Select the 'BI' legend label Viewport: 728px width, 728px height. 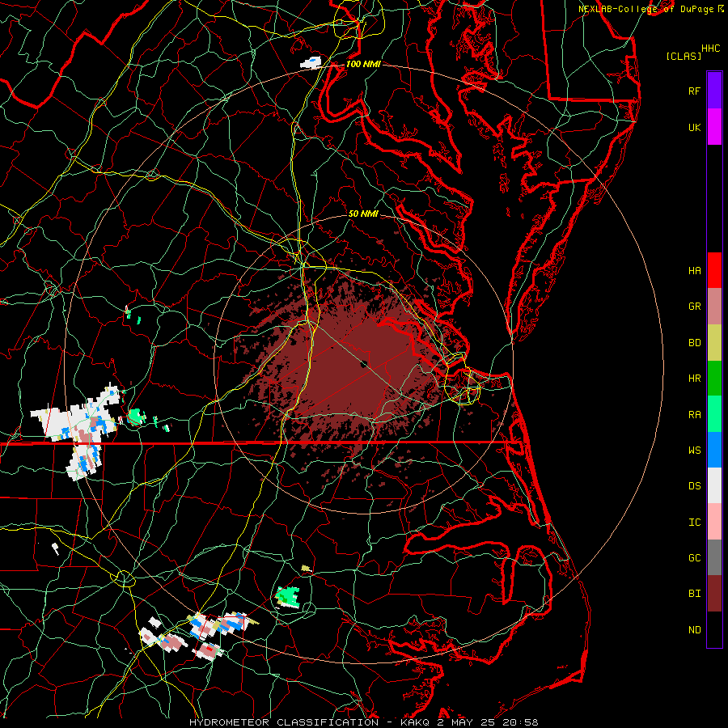point(694,594)
